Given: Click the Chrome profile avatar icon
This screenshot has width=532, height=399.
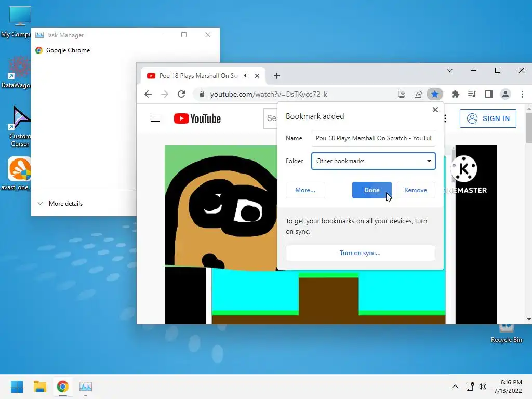Looking at the screenshot, I should pyautogui.click(x=505, y=94).
